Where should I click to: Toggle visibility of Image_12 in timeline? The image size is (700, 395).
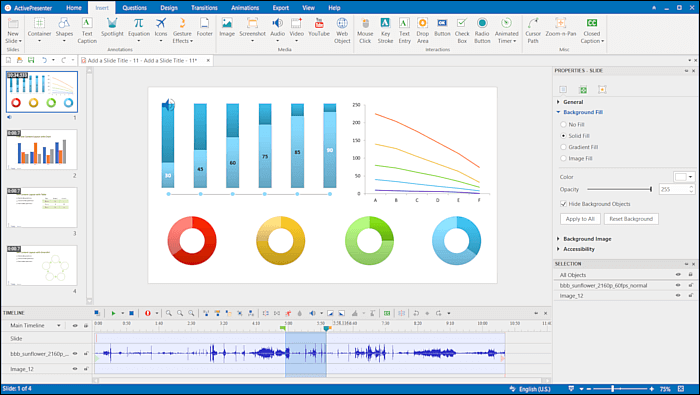pyautogui.click(x=75, y=369)
